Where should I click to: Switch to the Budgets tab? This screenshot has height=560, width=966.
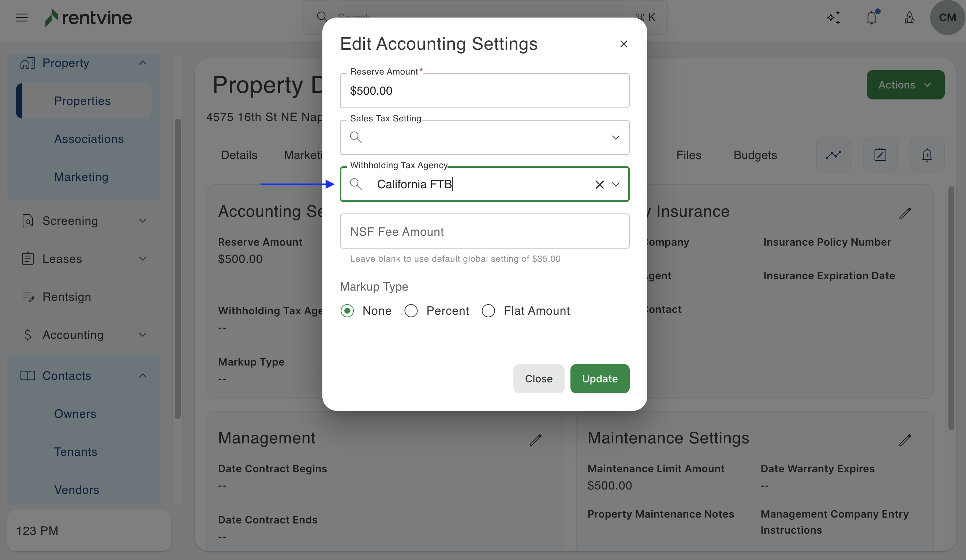click(755, 155)
